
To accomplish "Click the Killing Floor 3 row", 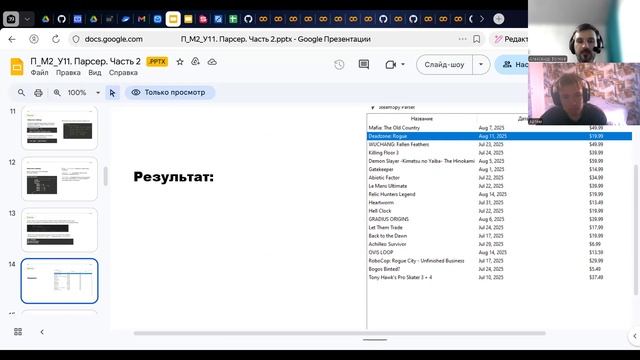I will click(x=499, y=153).
